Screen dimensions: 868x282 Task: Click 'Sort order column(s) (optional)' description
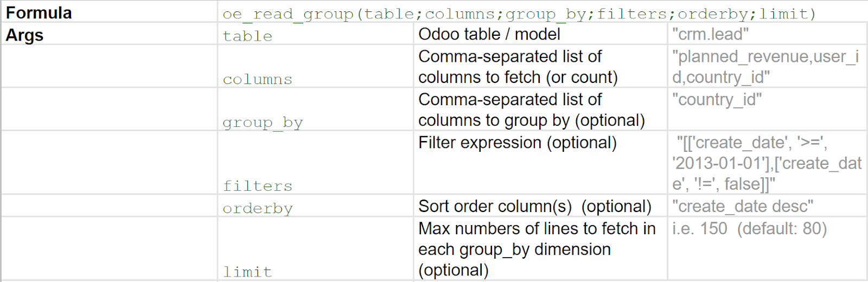[x=534, y=207]
